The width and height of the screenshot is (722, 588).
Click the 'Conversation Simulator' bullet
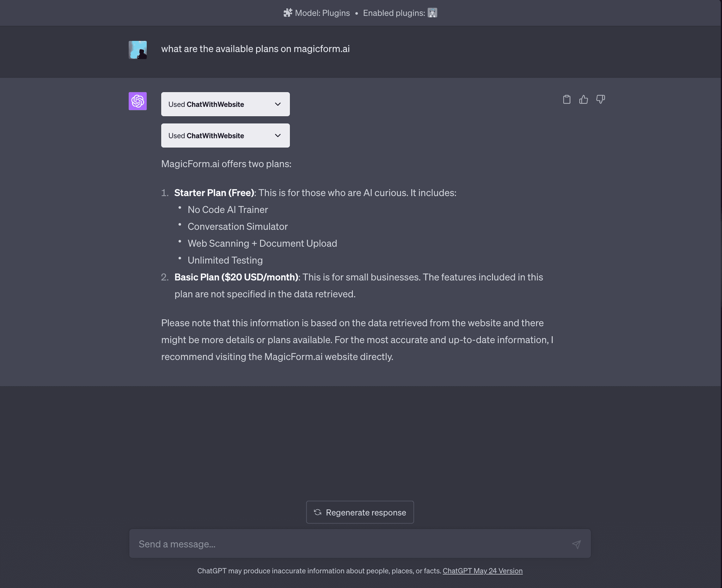(x=238, y=227)
